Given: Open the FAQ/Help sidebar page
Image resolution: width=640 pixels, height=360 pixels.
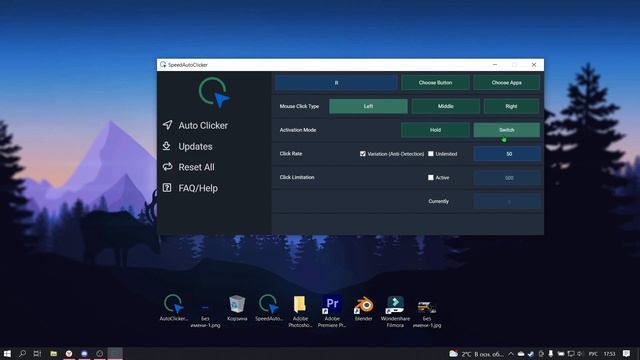Looking at the screenshot, I should (x=190, y=188).
